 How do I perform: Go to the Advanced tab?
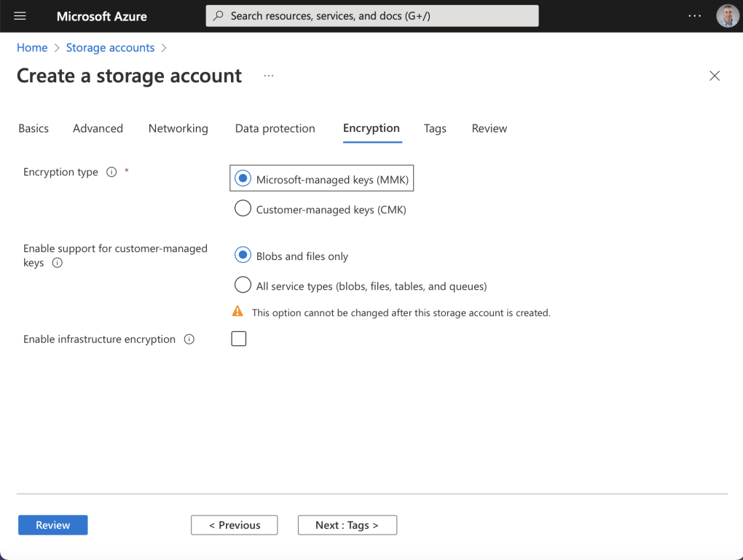[x=98, y=128]
